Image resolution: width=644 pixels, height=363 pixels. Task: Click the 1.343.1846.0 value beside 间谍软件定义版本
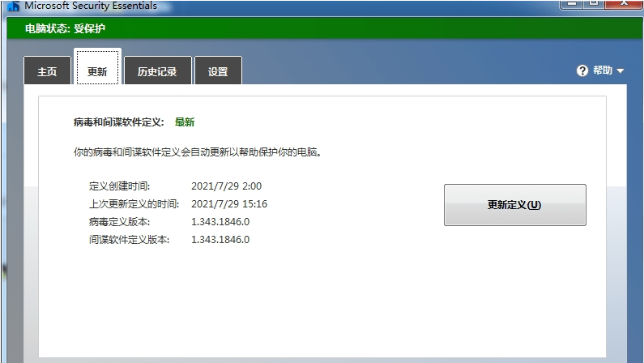point(220,239)
